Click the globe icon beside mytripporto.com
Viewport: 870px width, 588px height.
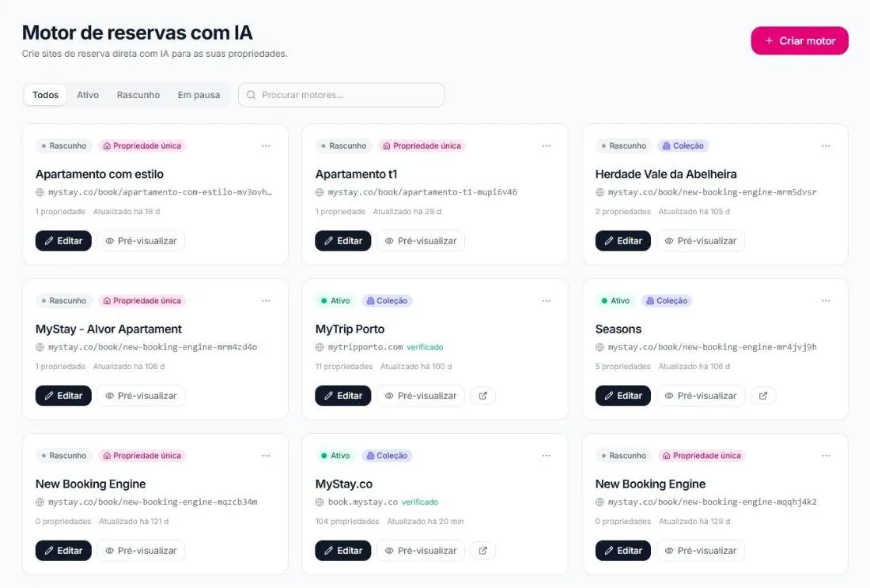pyautogui.click(x=320, y=348)
